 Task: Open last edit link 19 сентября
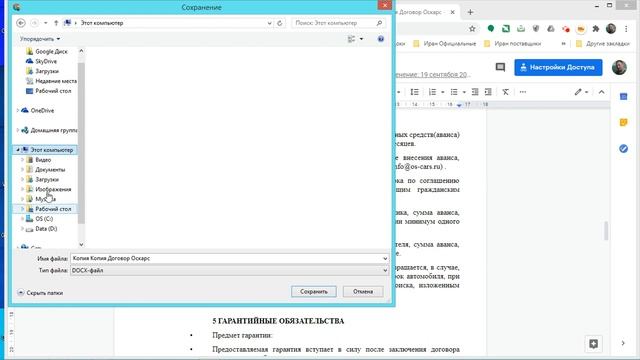tap(433, 75)
